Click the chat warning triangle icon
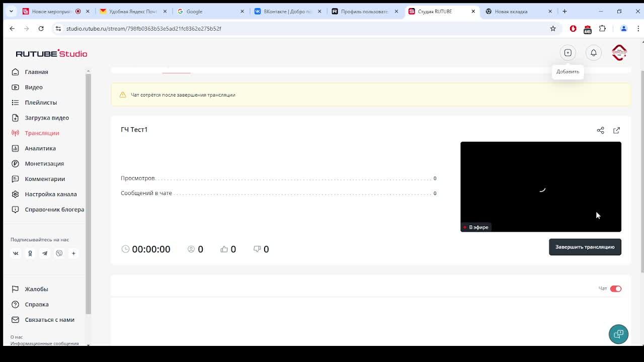Viewport: 644px width, 362px height. click(x=122, y=95)
